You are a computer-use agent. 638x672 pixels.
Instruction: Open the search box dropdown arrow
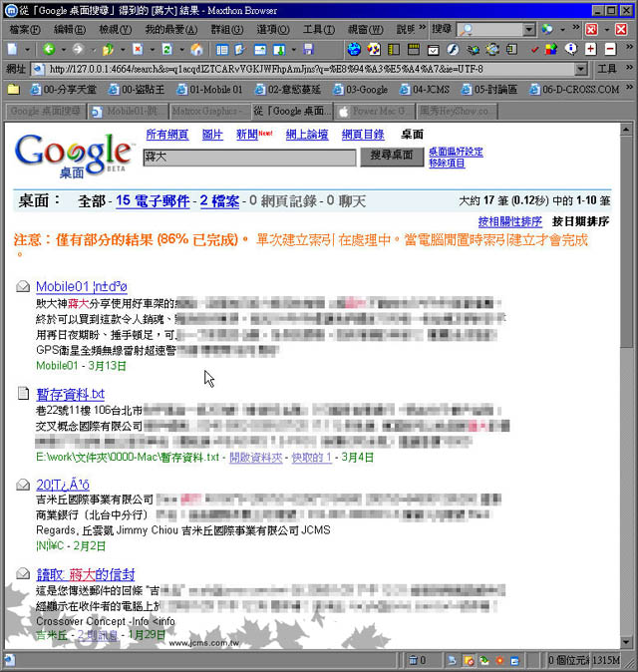coord(530,30)
